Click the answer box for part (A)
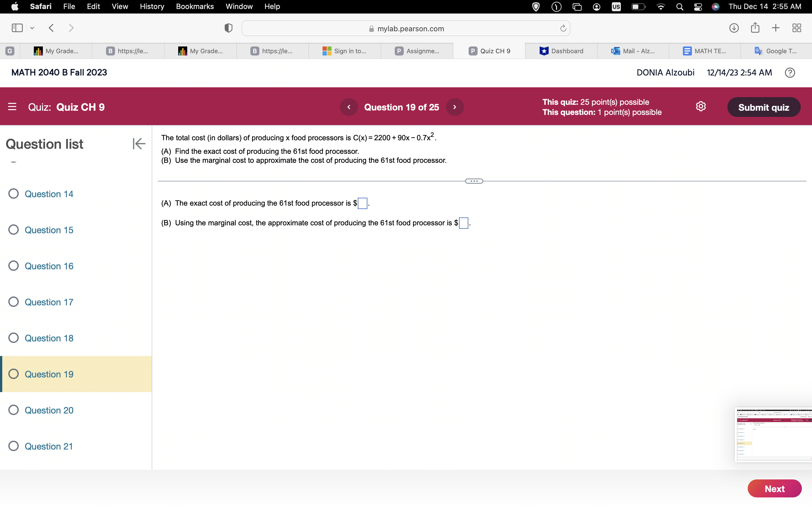This screenshot has height=507, width=812. tap(362, 203)
